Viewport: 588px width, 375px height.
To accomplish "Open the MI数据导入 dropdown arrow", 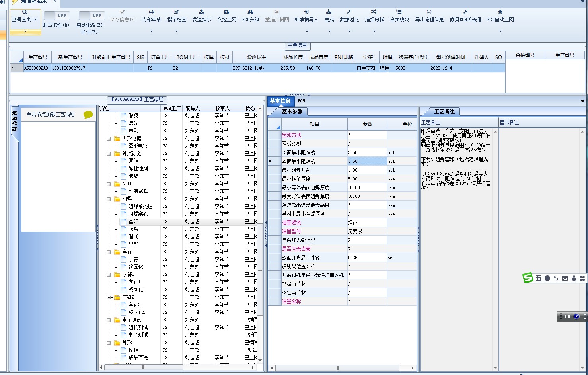I will coord(306,31).
